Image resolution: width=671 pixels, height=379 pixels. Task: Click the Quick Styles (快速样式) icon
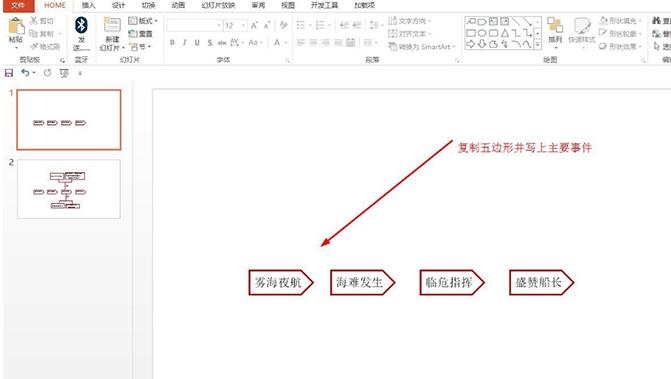pos(582,26)
